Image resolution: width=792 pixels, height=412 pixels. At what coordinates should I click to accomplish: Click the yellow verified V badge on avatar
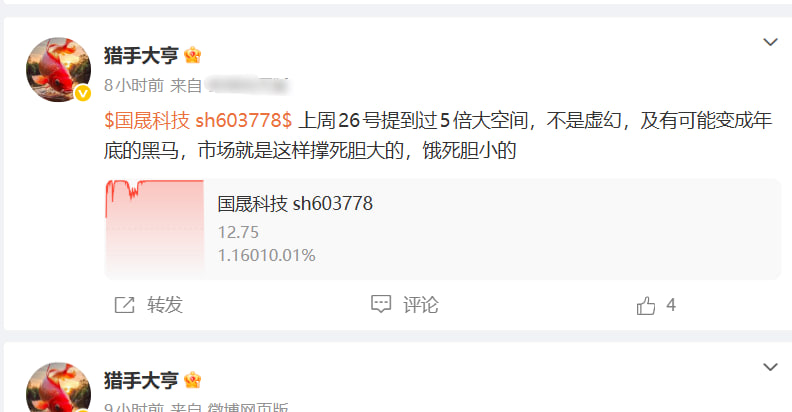[83, 93]
